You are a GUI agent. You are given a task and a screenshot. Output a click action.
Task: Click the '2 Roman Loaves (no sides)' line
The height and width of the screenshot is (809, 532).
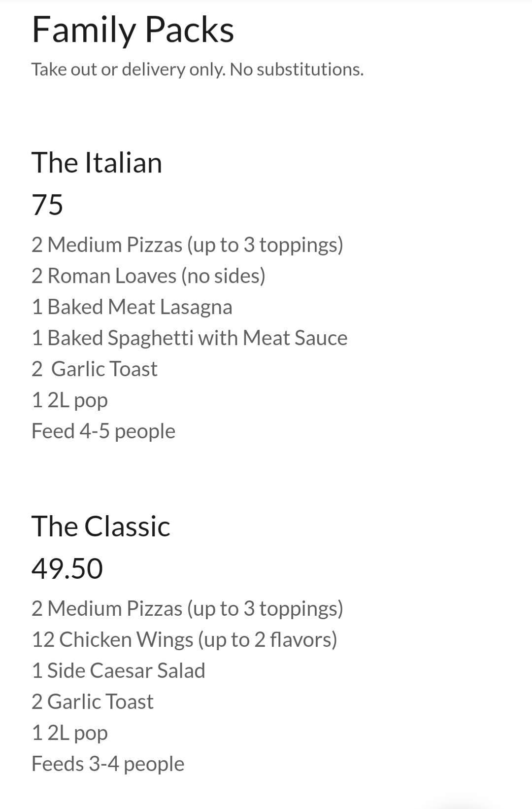[148, 276]
